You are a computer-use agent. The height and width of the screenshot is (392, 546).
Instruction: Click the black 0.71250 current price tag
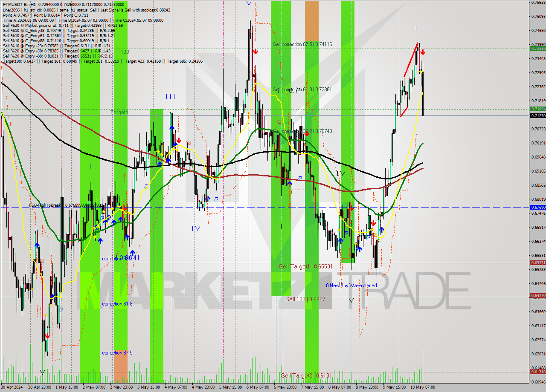click(537, 115)
